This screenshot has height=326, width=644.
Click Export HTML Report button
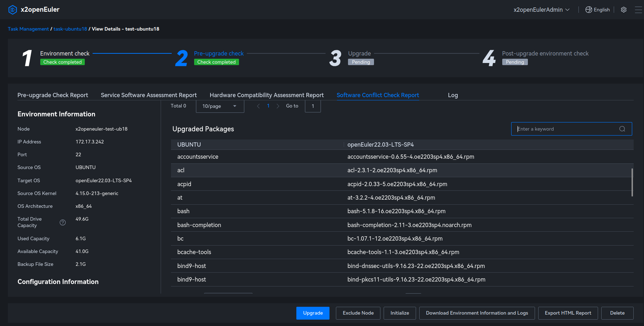tap(568, 313)
